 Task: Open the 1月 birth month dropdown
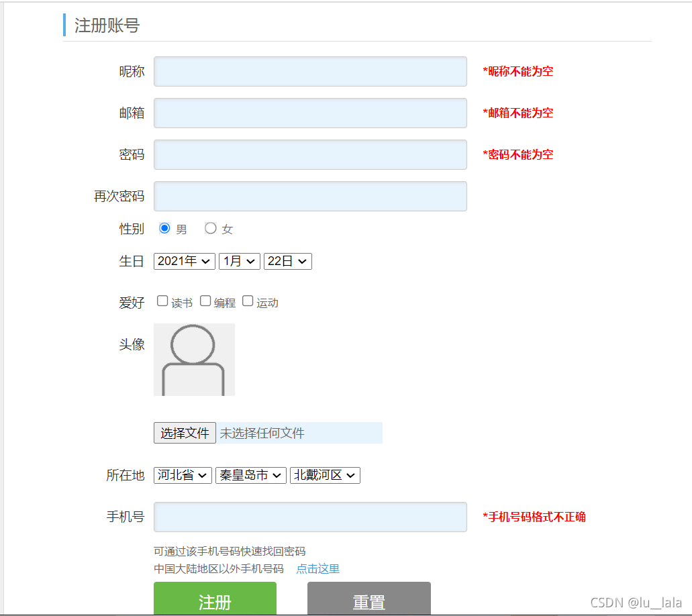coord(240,261)
